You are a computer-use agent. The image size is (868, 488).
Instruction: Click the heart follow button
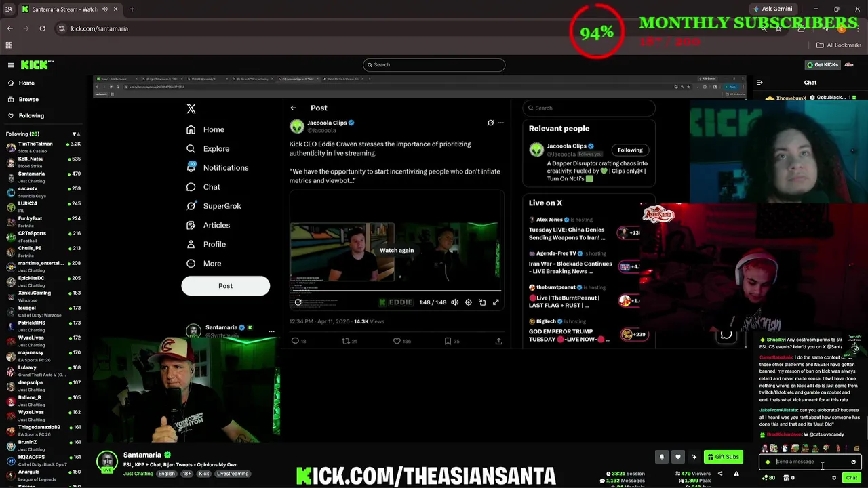coord(677,457)
